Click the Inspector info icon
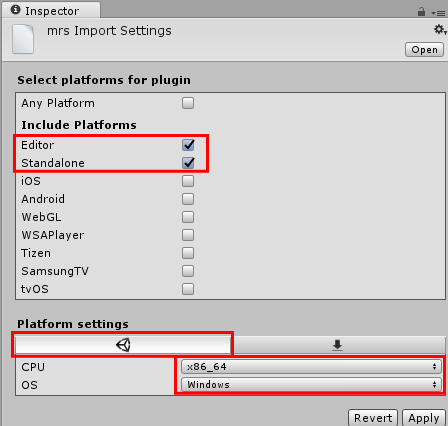 [x=15, y=10]
